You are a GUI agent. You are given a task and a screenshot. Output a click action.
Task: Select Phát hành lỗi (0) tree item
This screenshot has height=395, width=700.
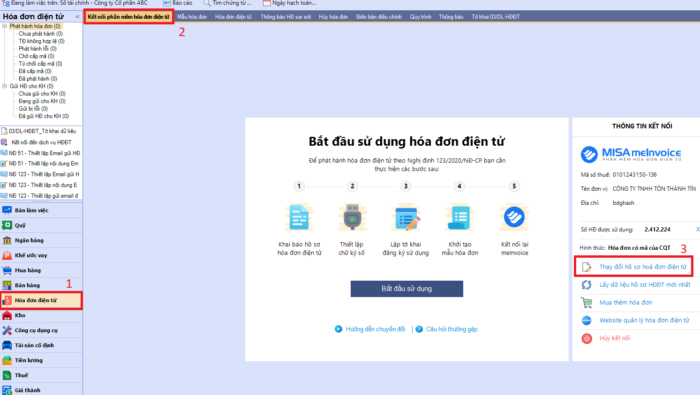click(38, 49)
